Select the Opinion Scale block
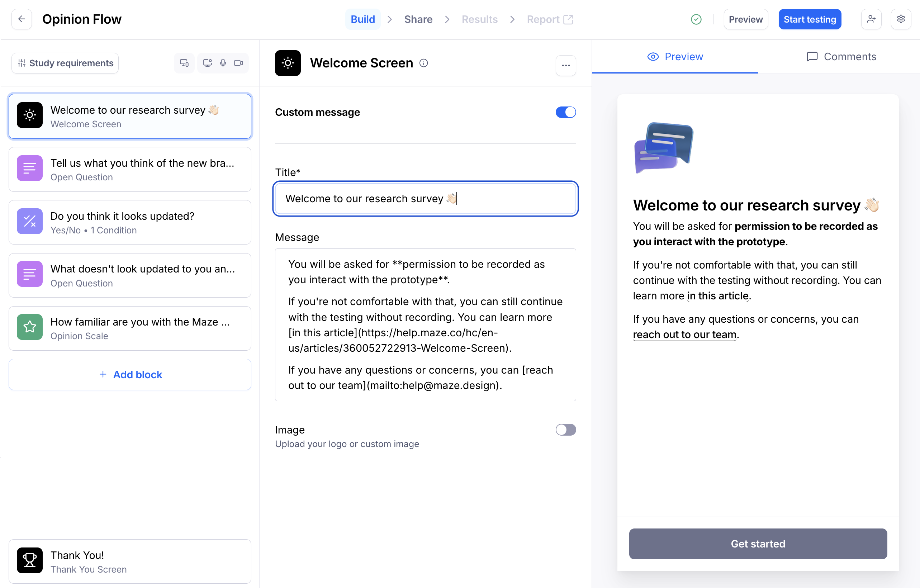Screen dimensions: 920x588 [x=130, y=328]
